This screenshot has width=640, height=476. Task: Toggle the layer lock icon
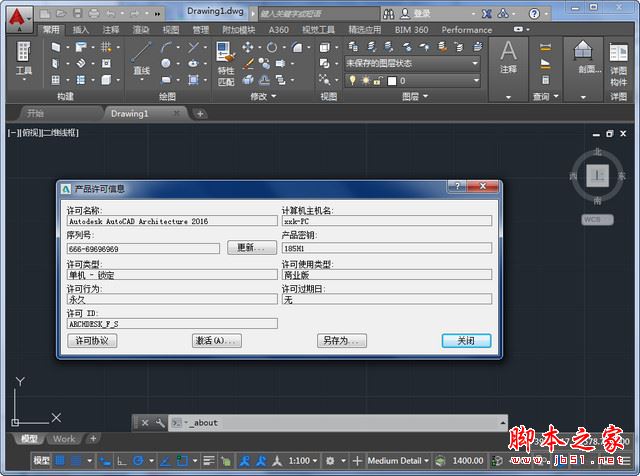pyautogui.click(x=378, y=81)
